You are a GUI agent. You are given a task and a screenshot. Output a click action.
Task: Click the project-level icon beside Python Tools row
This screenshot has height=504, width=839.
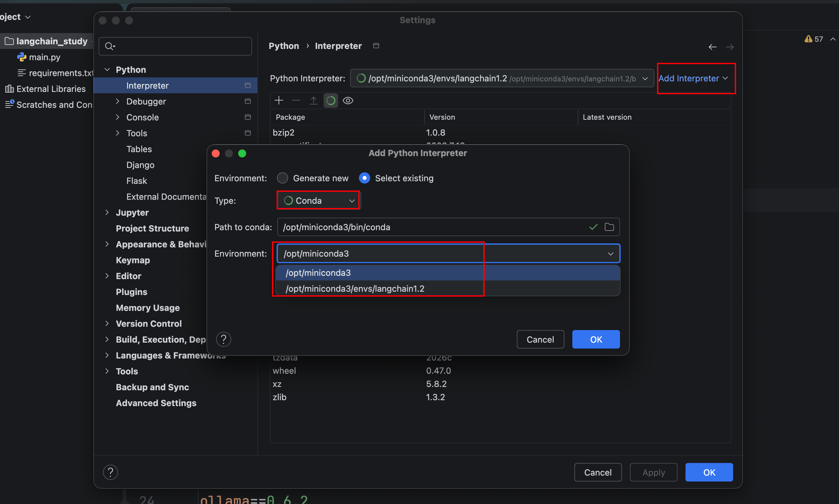click(247, 133)
